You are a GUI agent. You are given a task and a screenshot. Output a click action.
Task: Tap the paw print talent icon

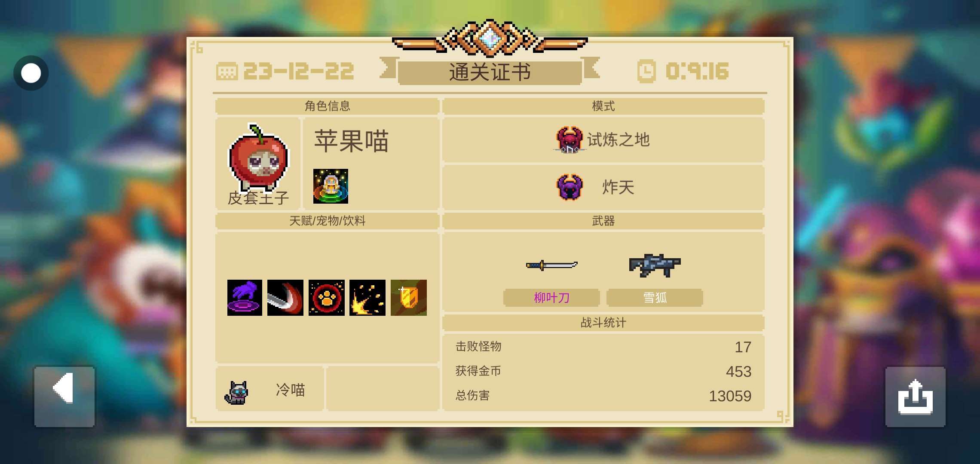click(327, 298)
